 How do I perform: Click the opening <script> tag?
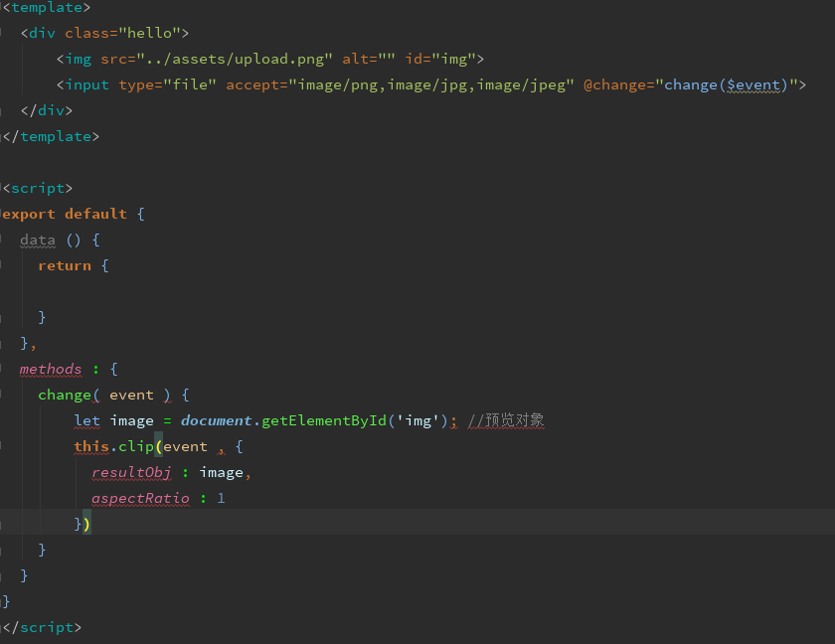pos(38,189)
